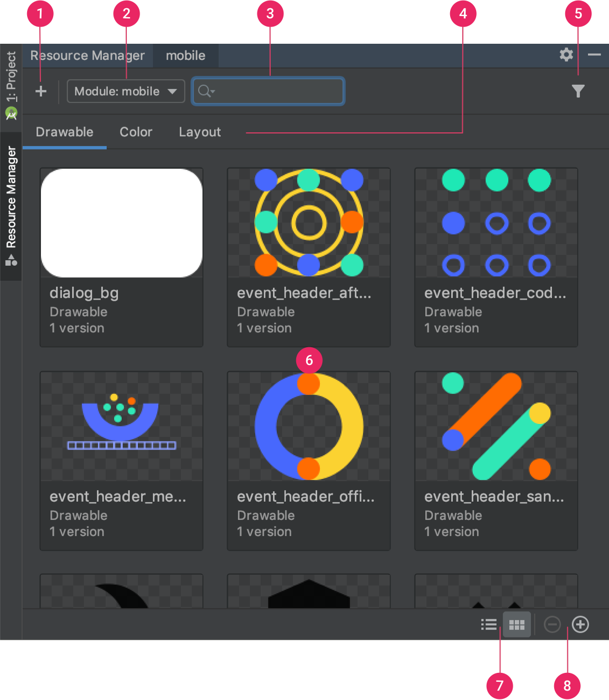Open the filter resources funnel icon
Image resolution: width=609 pixels, height=700 pixels.
(578, 91)
